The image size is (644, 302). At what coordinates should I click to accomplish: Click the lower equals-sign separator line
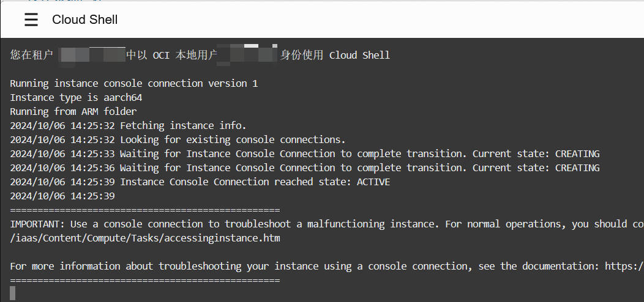[145, 280]
